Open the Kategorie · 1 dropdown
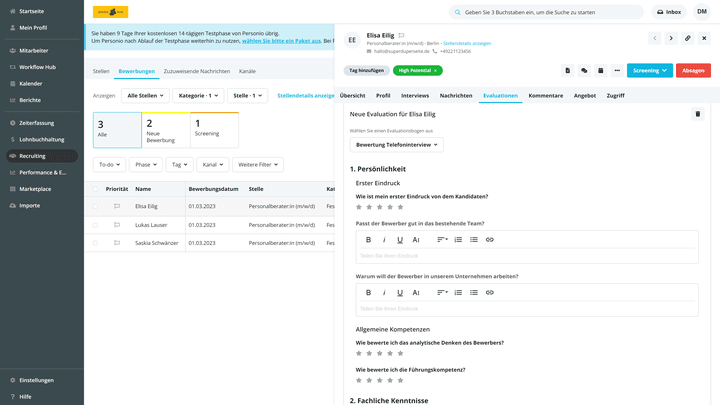The width and height of the screenshot is (720, 405). coord(198,96)
